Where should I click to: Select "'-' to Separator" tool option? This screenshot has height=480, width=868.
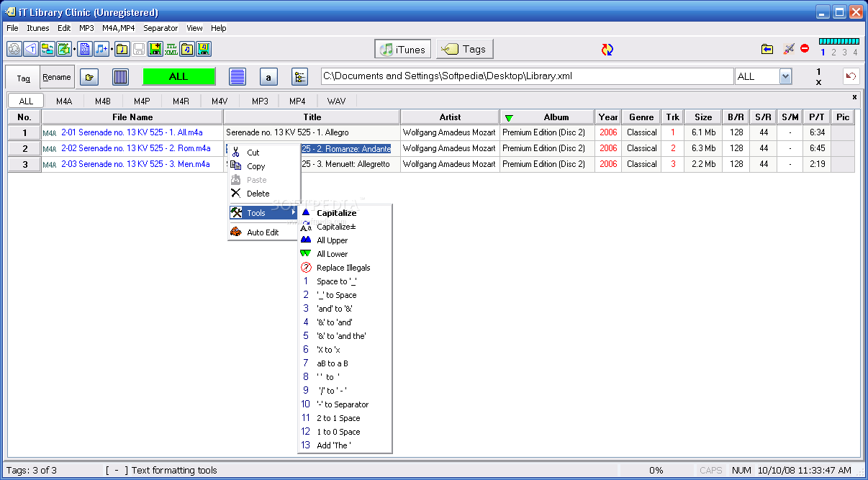point(345,404)
